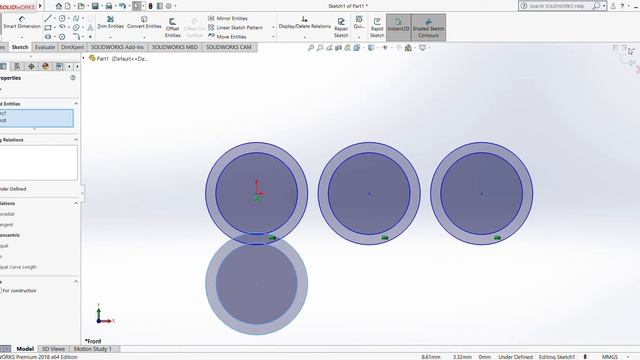The width and height of the screenshot is (640, 360).
Task: Click the Rebuild traffic-light icon
Action: coord(150,6)
